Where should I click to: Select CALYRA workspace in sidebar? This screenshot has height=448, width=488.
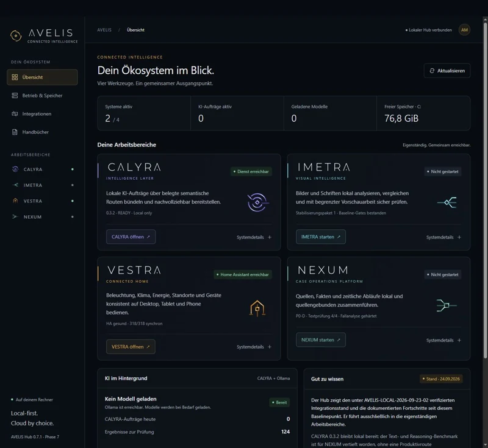[x=42, y=169]
